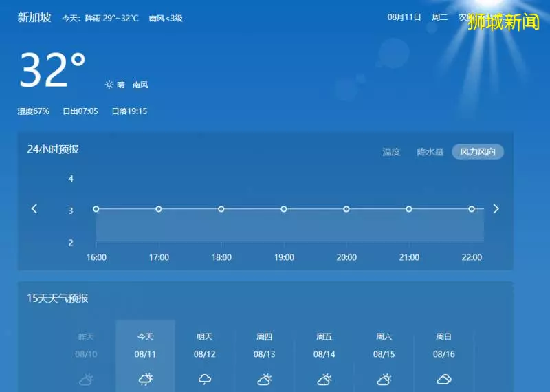Click today's 08/11 shower icon
Screen dimensions: 550x392
point(146,380)
